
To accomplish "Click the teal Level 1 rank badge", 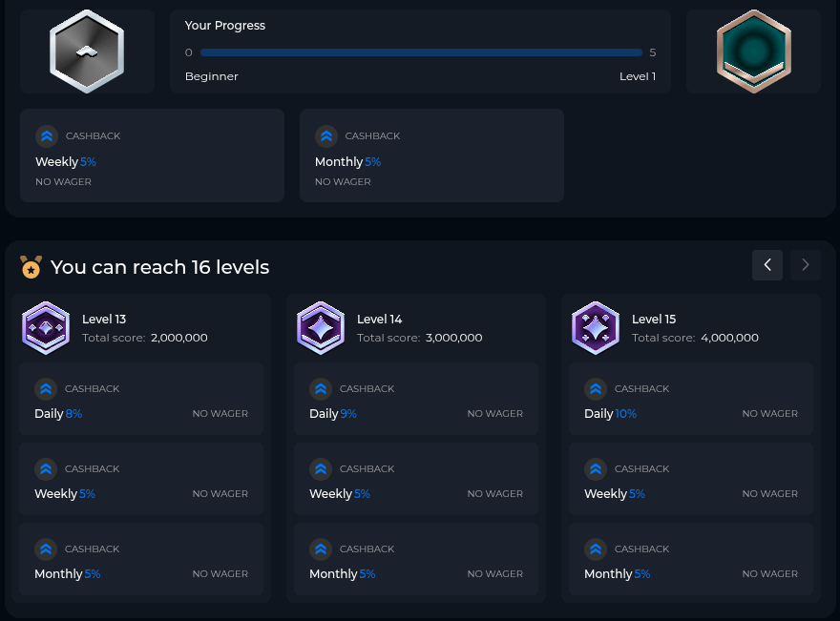I will [753, 52].
